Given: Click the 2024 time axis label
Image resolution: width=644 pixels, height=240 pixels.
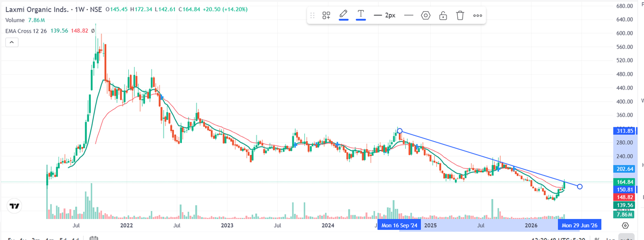Looking at the screenshot, I should [327, 226].
